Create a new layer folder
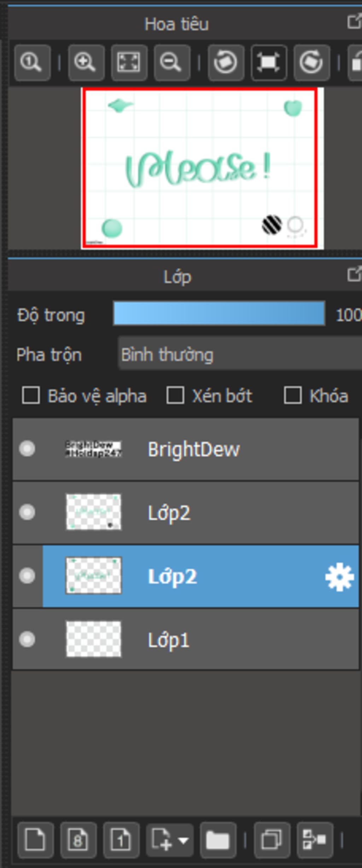 (x=218, y=840)
